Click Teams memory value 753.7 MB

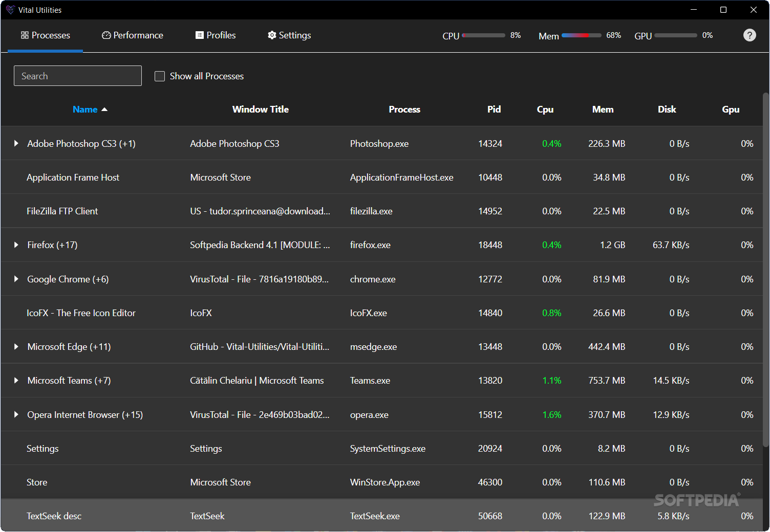click(x=607, y=381)
